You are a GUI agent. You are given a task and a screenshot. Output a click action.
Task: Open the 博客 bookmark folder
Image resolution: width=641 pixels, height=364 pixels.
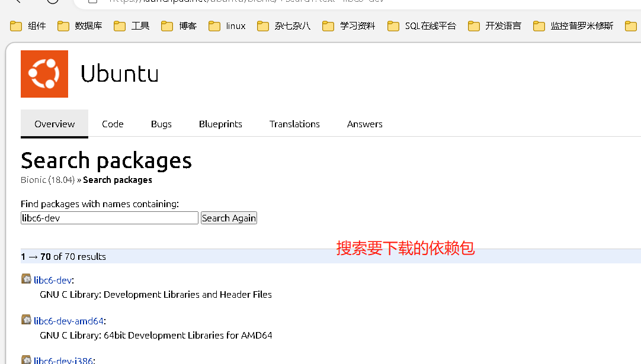coord(179,26)
